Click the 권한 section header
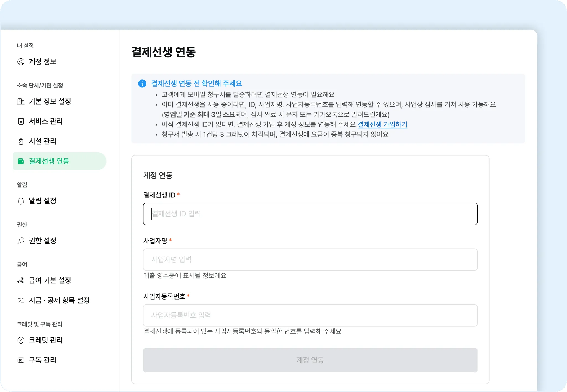Screen dimensions: 567x392 coord(22,225)
